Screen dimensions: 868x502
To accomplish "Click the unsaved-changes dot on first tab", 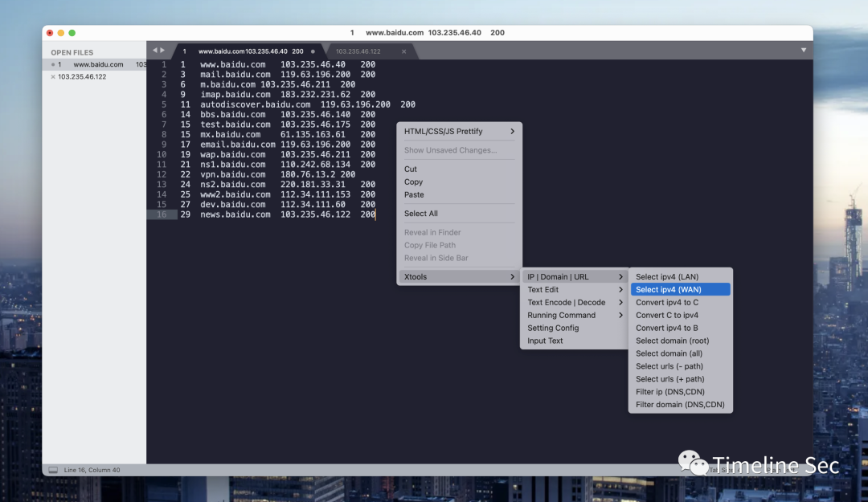I will 313,51.
